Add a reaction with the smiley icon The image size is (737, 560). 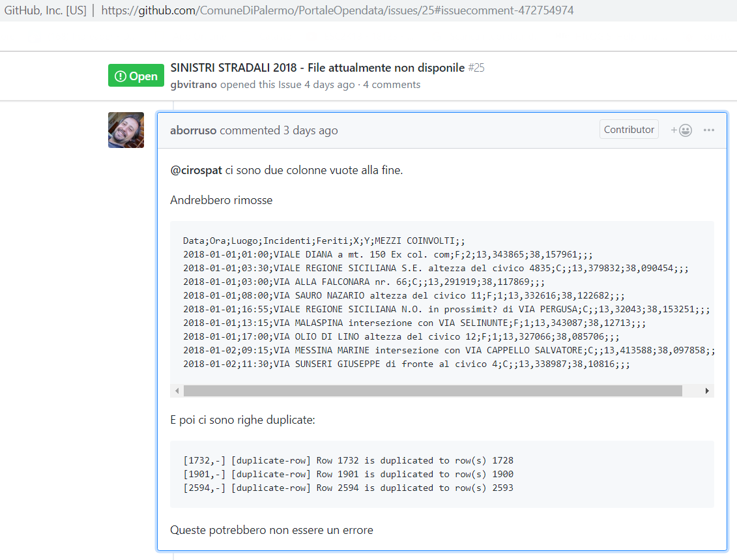682,130
